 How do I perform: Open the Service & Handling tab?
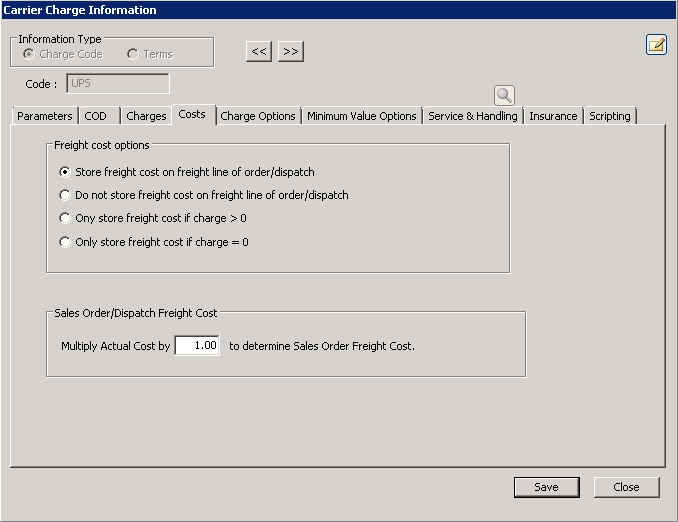pyautogui.click(x=472, y=116)
